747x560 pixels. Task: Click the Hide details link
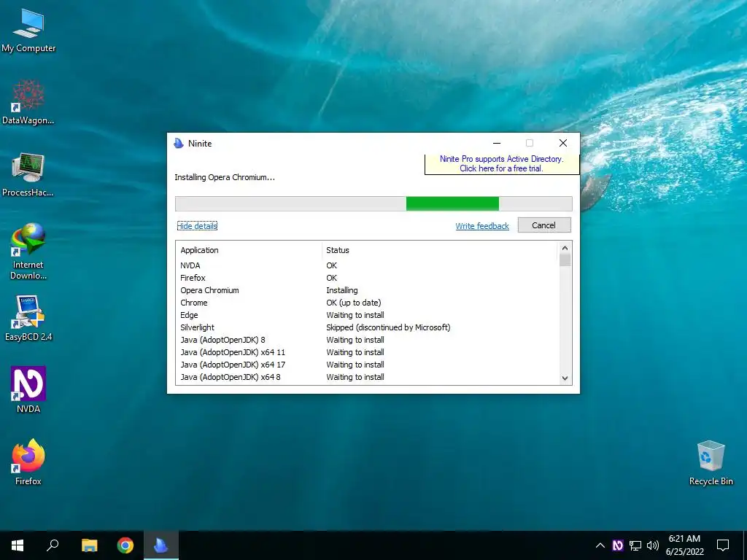coord(197,226)
